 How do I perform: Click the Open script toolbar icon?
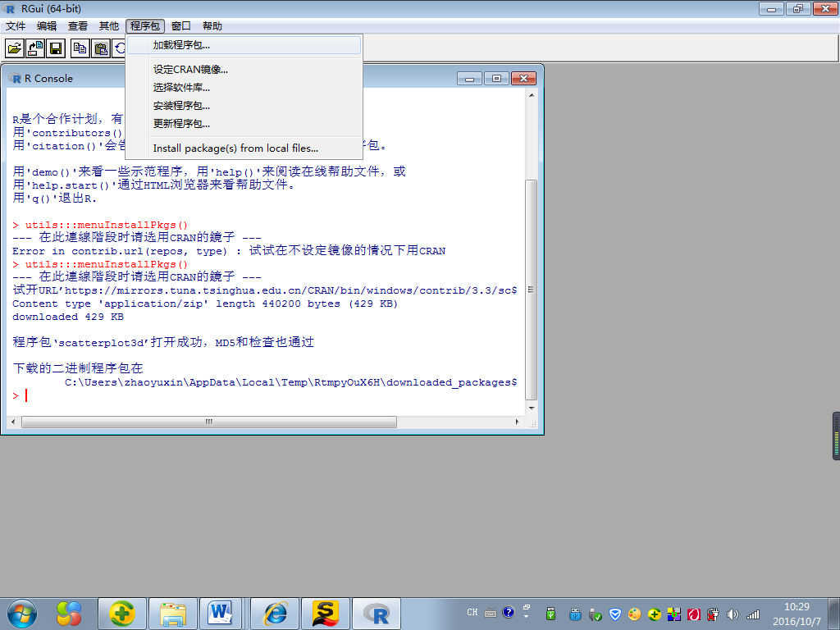coord(15,48)
